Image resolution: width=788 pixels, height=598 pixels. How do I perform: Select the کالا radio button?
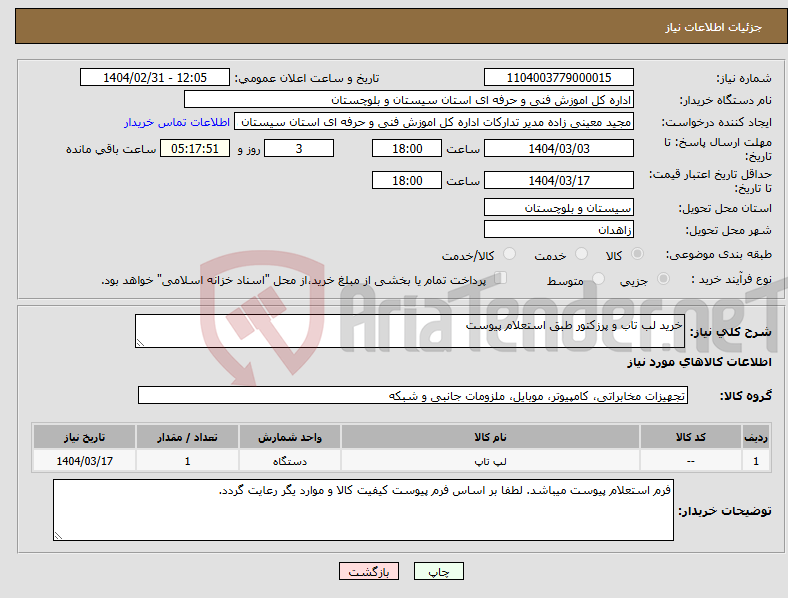tap(637, 254)
